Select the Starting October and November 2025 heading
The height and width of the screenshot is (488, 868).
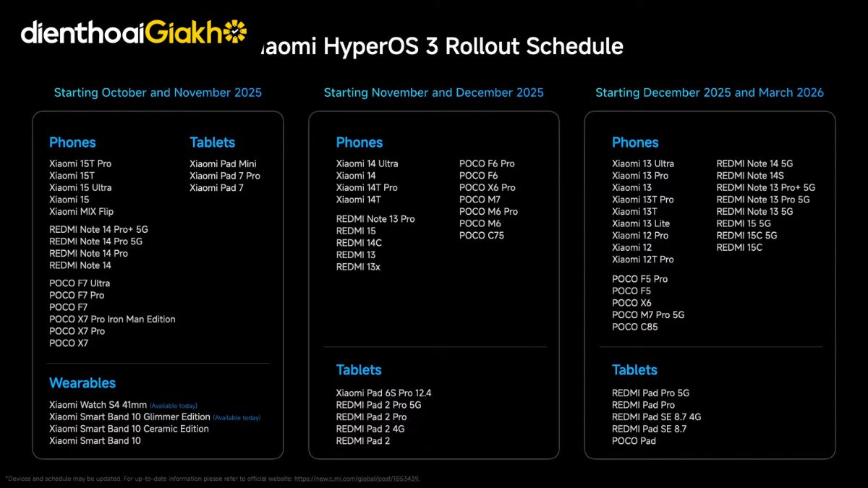pyautogui.click(x=158, y=93)
